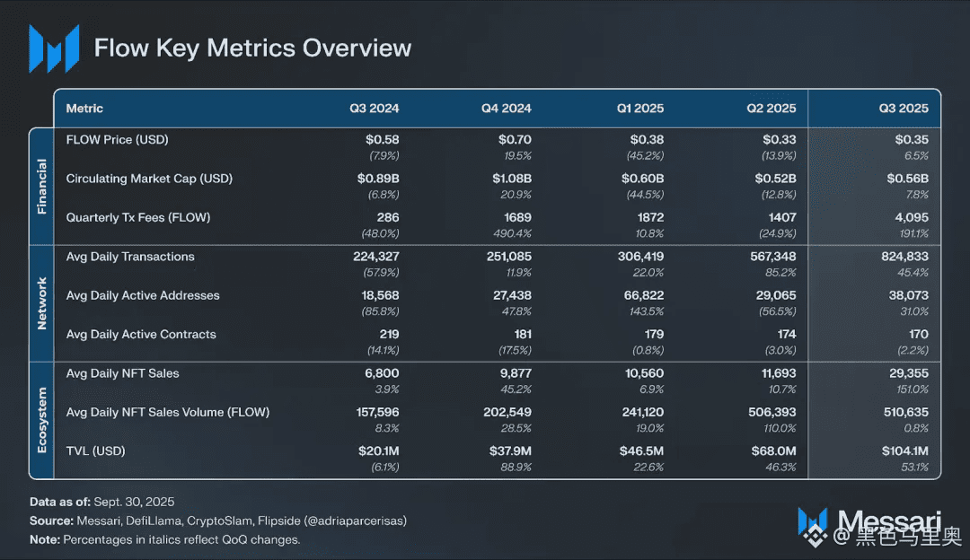
Task: Select the '66,822' active addresses value
Action: coord(644,295)
